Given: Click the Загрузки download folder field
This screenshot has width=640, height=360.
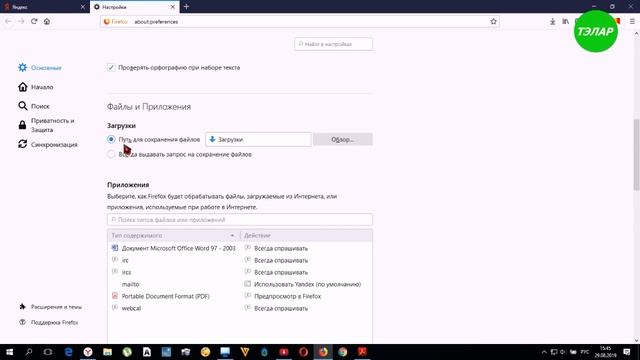Looking at the screenshot, I should coord(258,140).
